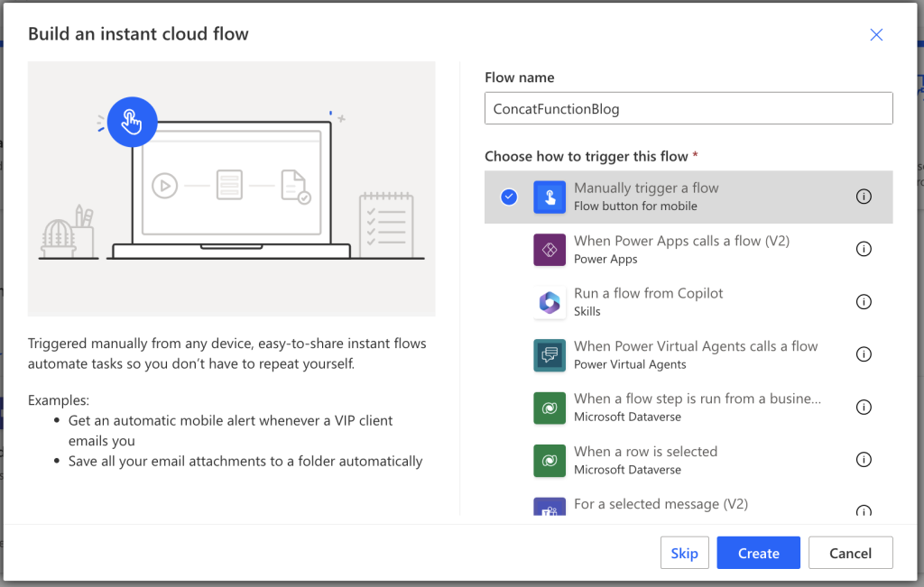Select When a flow step is run trigger
924x587 pixels.
(x=688, y=408)
